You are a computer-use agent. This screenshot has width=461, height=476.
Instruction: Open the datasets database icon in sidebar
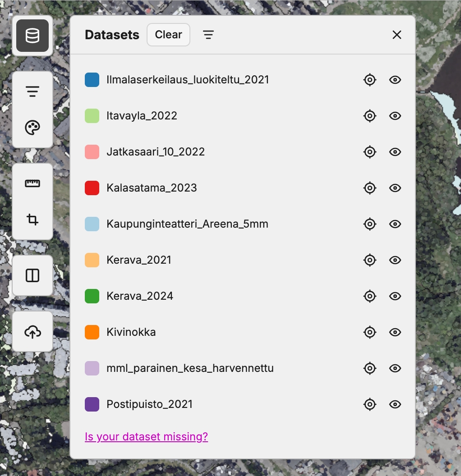32,36
